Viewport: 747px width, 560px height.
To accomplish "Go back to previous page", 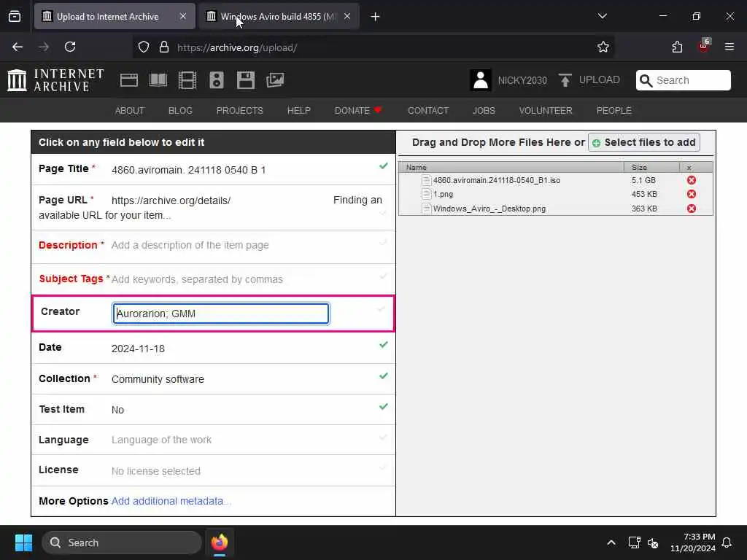I will pyautogui.click(x=18, y=47).
